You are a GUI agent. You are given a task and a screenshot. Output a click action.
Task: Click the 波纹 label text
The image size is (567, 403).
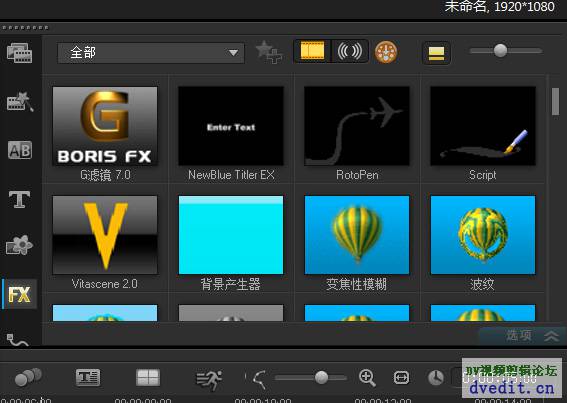(x=482, y=284)
